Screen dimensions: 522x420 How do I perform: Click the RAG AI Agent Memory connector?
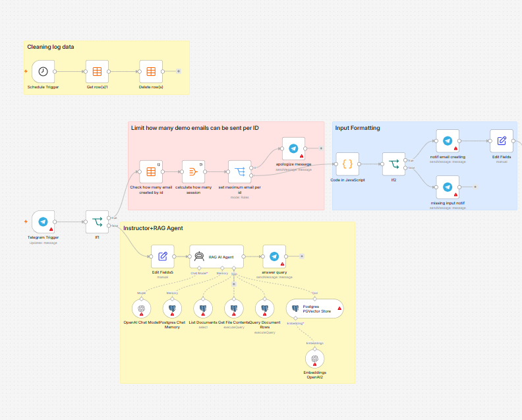(222, 268)
